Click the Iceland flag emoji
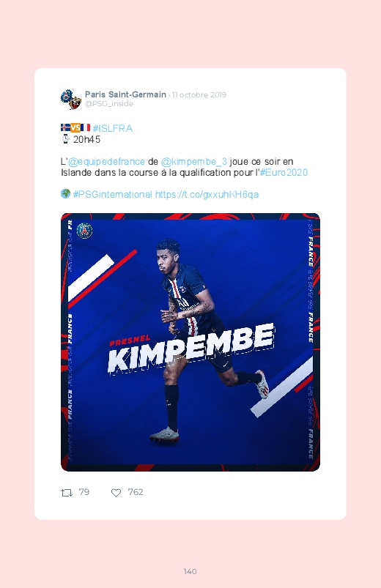 (65, 128)
